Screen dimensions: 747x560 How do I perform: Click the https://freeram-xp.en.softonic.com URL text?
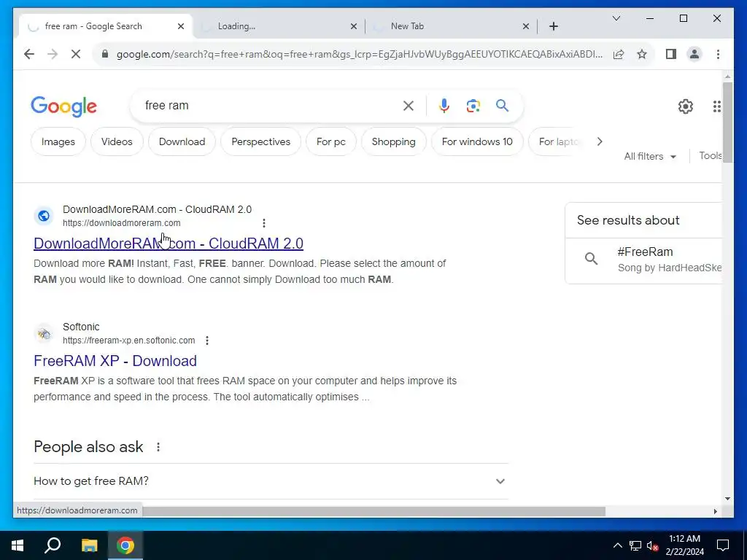(x=128, y=341)
